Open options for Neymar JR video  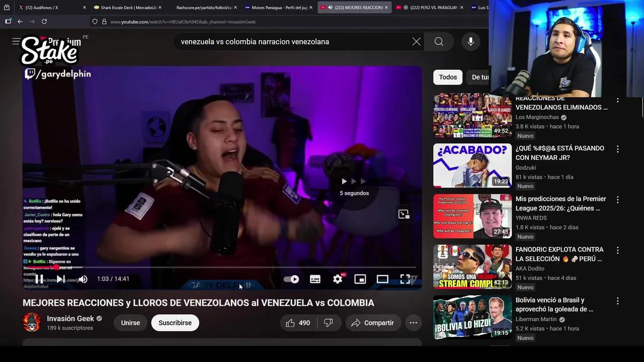point(617,149)
